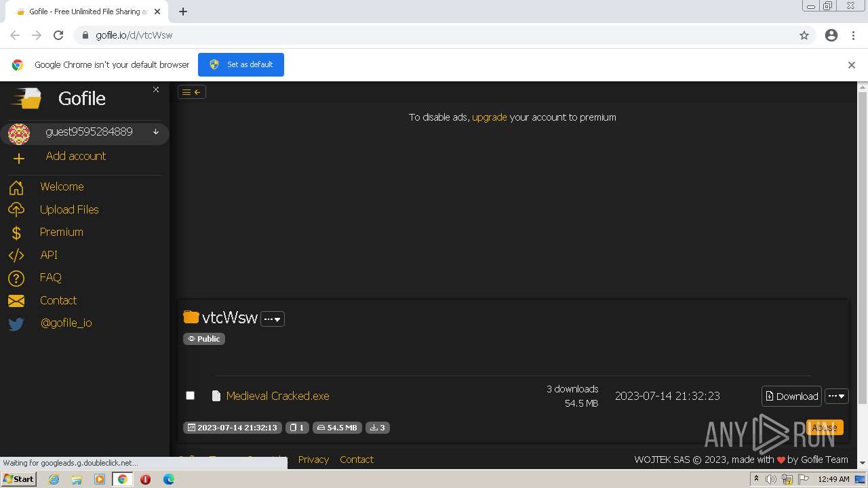868x488 pixels.
Task: Open Opera browser from taskbar
Action: (x=145, y=479)
